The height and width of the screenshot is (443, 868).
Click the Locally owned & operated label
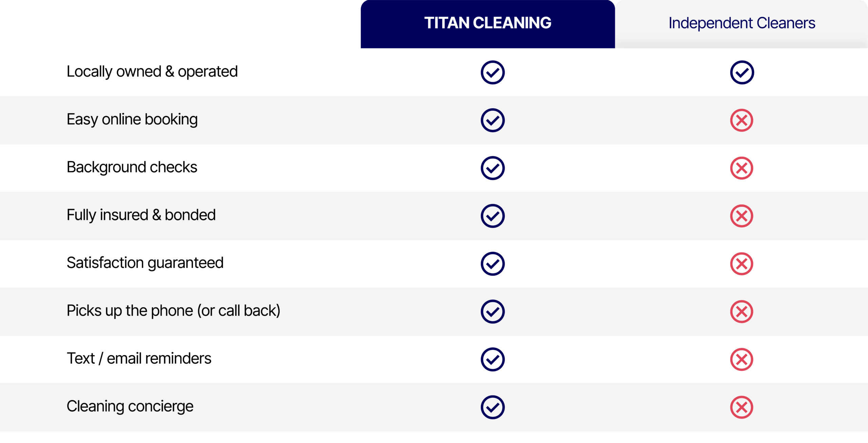[x=152, y=72]
